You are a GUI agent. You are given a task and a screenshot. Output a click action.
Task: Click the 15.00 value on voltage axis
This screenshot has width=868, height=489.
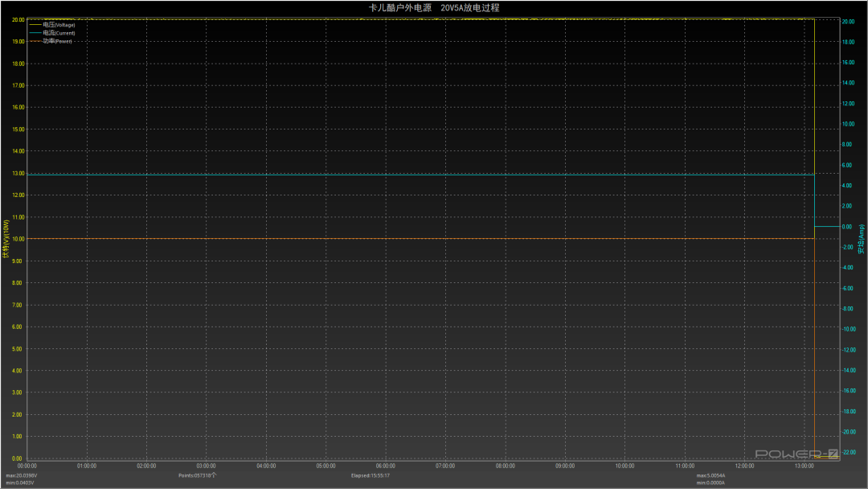pyautogui.click(x=18, y=129)
